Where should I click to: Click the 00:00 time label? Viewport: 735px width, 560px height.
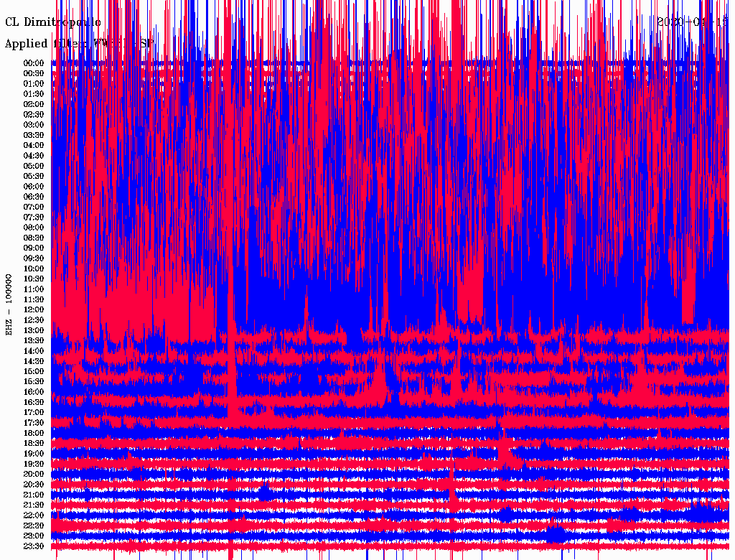[x=34, y=63]
